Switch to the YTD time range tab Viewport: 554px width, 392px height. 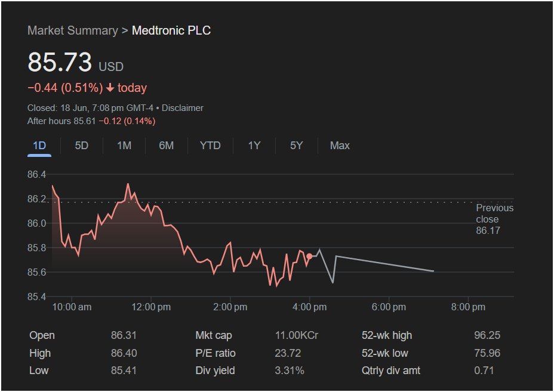pos(210,146)
